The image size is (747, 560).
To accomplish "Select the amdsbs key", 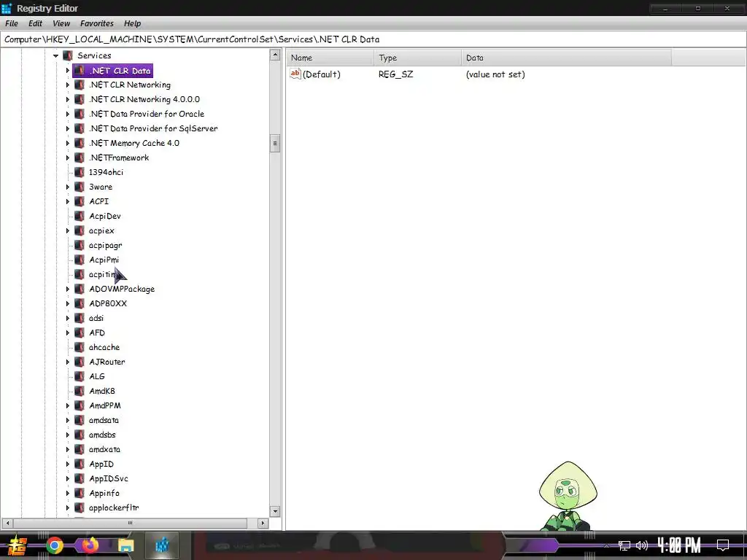I will [102, 435].
